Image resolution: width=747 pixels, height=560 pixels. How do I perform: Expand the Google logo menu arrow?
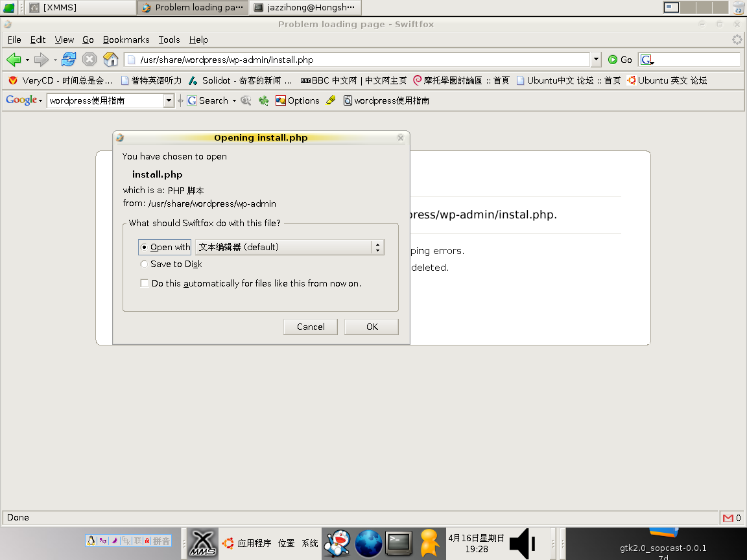point(40,101)
